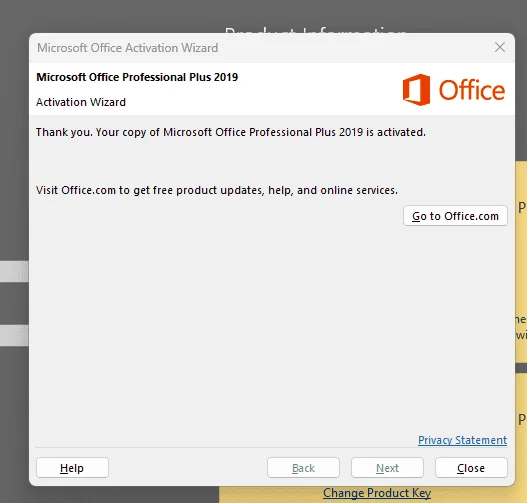This screenshot has width=527, height=503.
Task: Click the Visit Office.com updates text line
Action: [x=217, y=190]
